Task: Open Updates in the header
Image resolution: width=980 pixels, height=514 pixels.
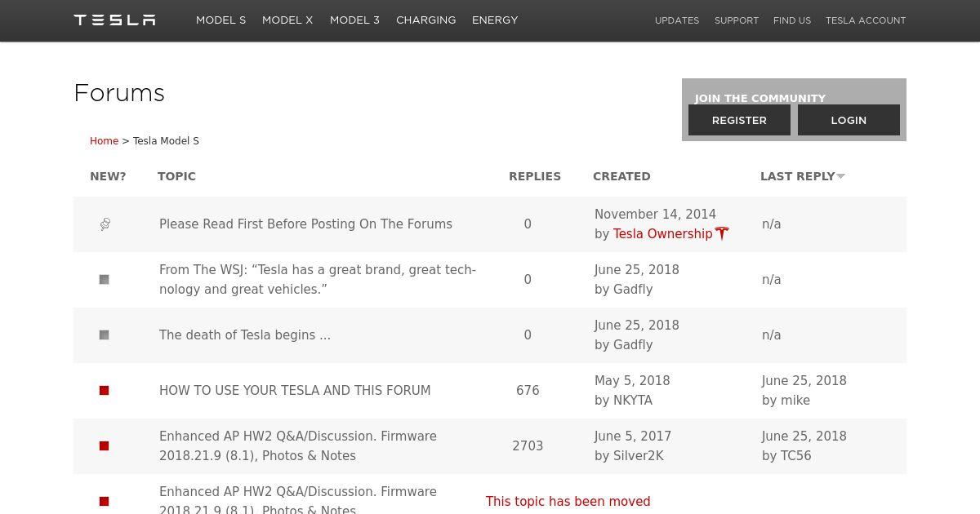Action: coord(677,20)
